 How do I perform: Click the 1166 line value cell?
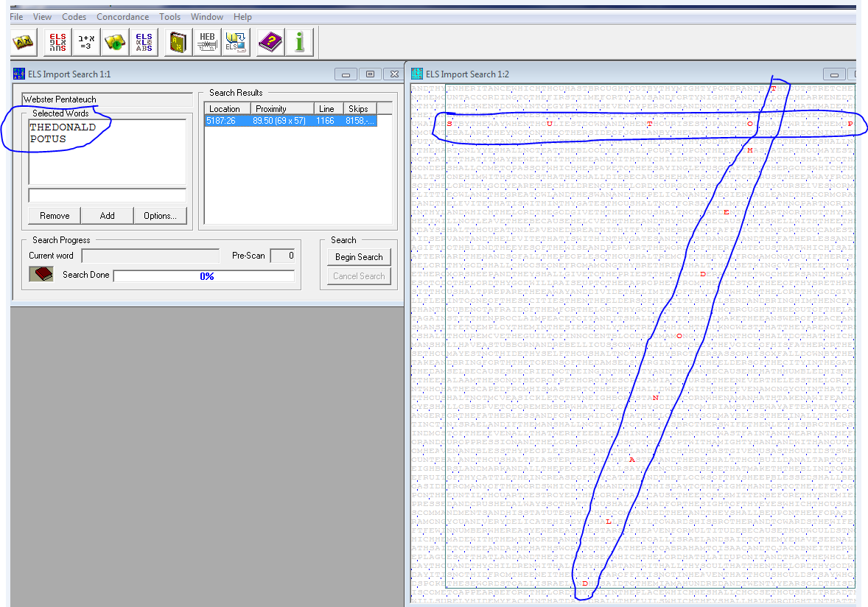click(326, 121)
